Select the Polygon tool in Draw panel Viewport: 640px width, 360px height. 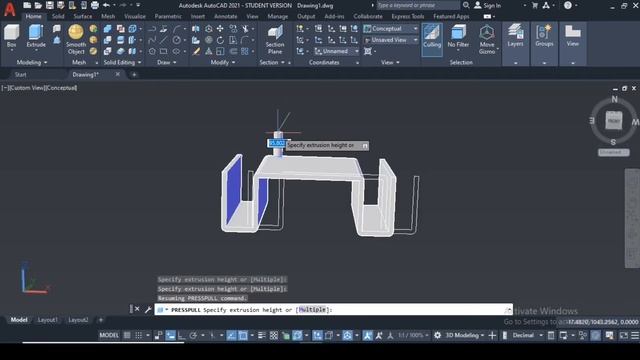[152, 51]
